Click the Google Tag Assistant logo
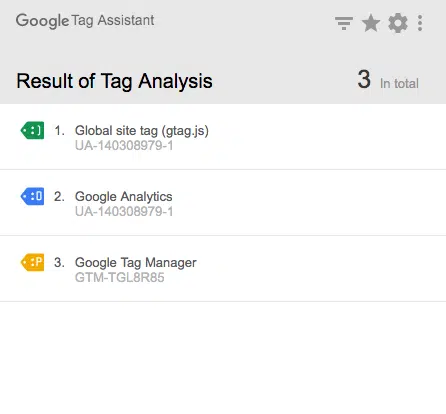The height and width of the screenshot is (414, 446). point(85,21)
